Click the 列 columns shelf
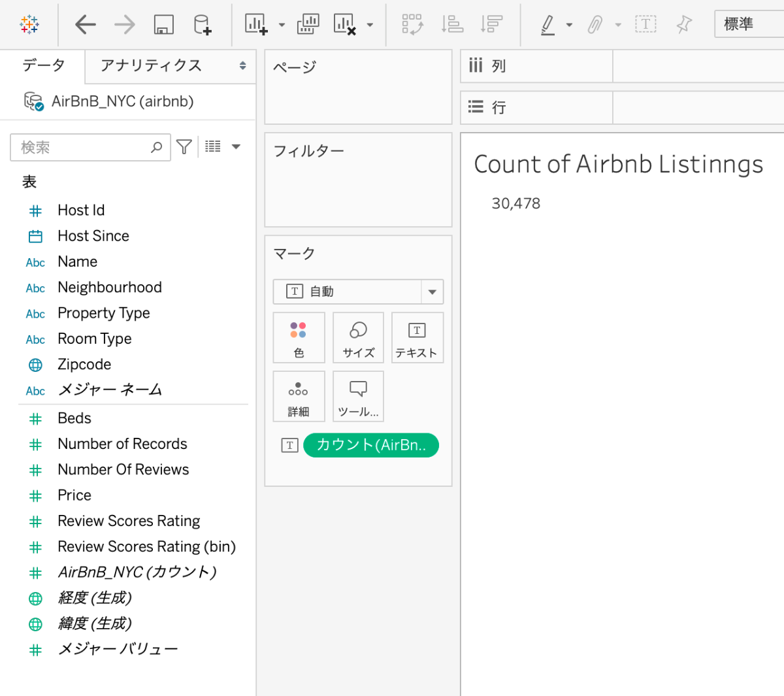This screenshot has height=696, width=784. (x=622, y=66)
